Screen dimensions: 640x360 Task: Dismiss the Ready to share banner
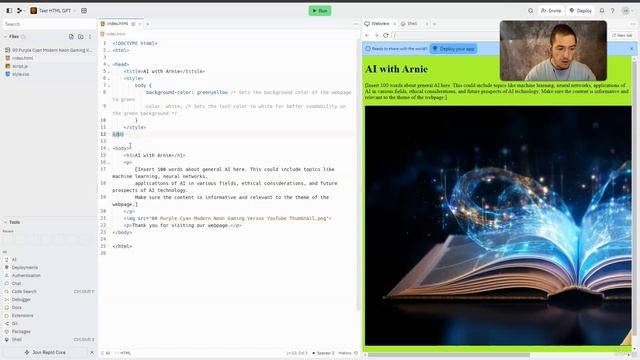[631, 49]
